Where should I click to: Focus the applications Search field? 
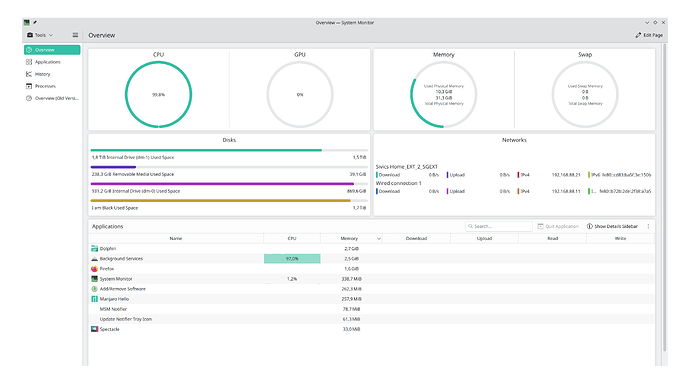[x=499, y=226]
